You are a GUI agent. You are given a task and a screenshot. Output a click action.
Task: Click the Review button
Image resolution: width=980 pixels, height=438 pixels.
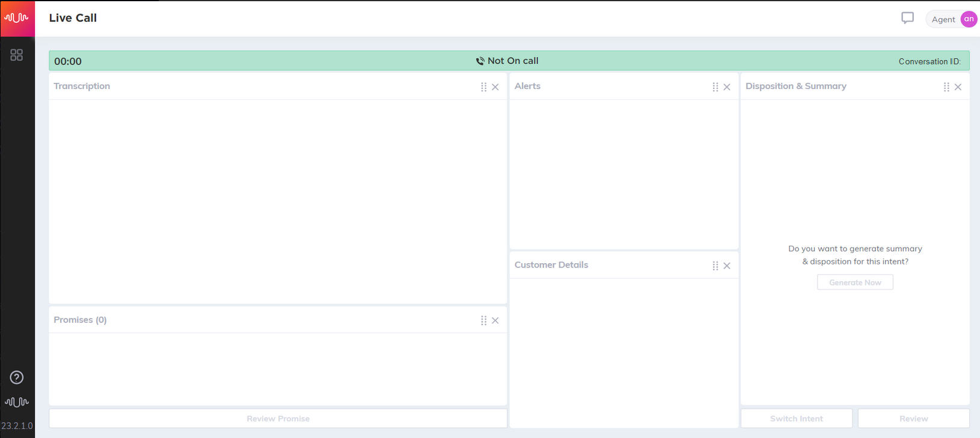click(x=914, y=419)
